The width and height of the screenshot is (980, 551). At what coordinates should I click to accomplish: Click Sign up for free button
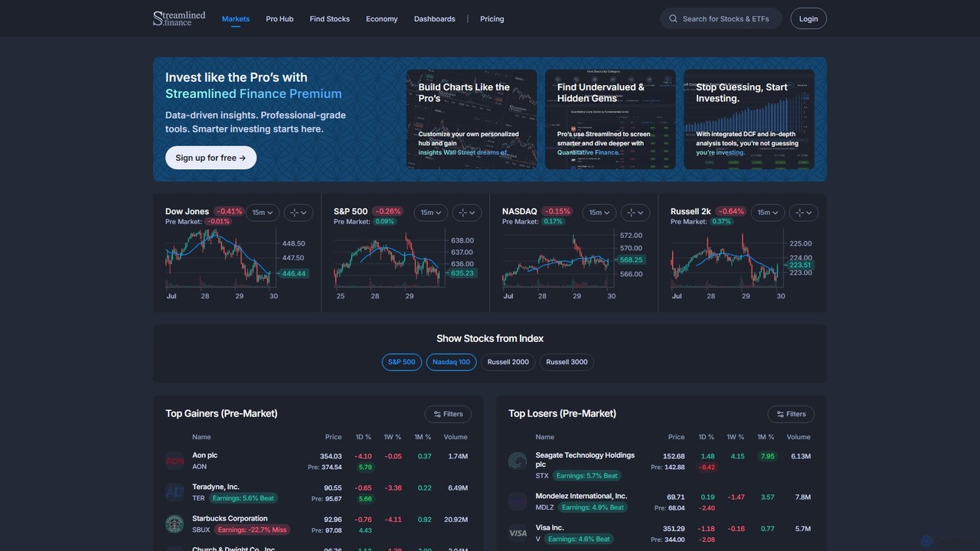[211, 158]
